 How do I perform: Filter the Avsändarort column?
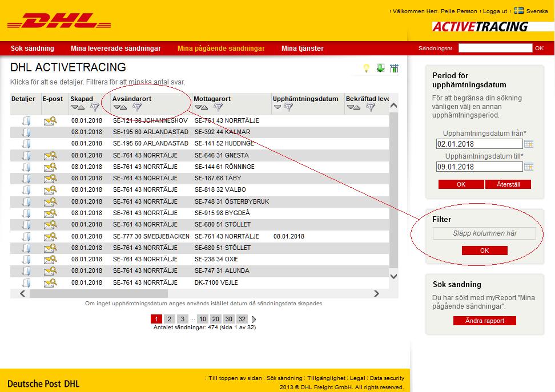(137, 107)
